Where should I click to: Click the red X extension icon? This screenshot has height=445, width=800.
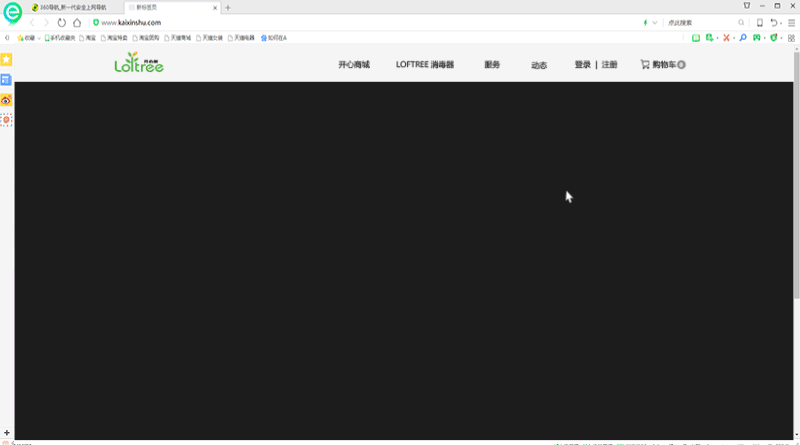(x=726, y=38)
